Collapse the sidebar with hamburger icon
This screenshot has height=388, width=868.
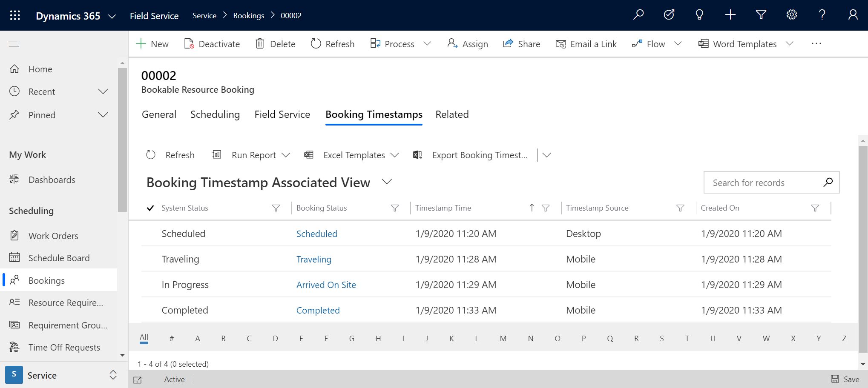coord(14,44)
